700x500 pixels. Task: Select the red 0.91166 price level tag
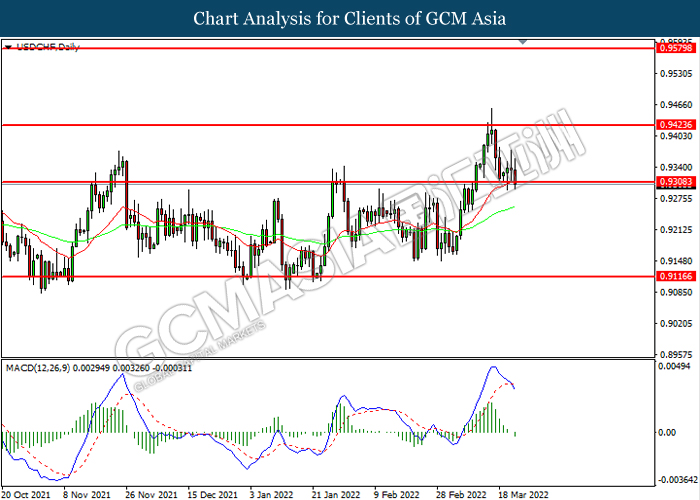point(675,276)
